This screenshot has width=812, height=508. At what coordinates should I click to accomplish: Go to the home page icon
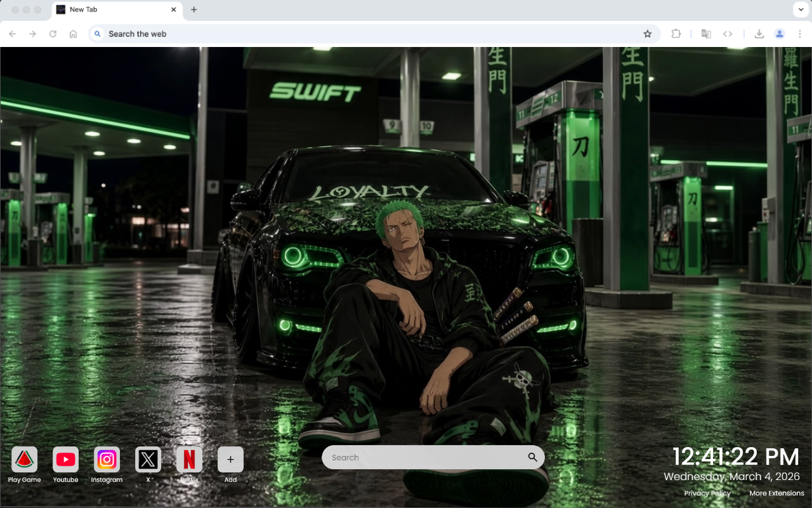73,34
